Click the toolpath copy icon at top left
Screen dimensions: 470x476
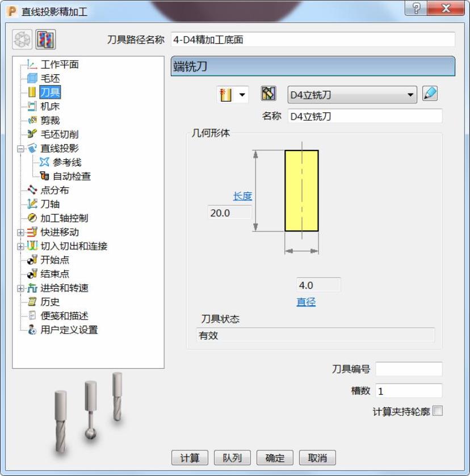[45, 40]
